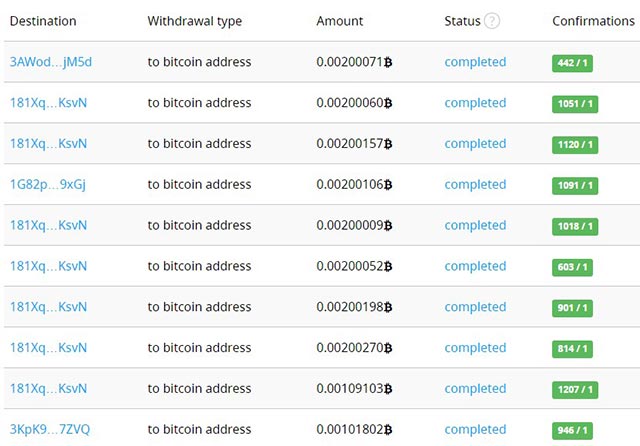Viewport: 640px width, 446px height.
Task: Click completed status for the 0.00200009 withdrawal
Action: [x=475, y=225]
